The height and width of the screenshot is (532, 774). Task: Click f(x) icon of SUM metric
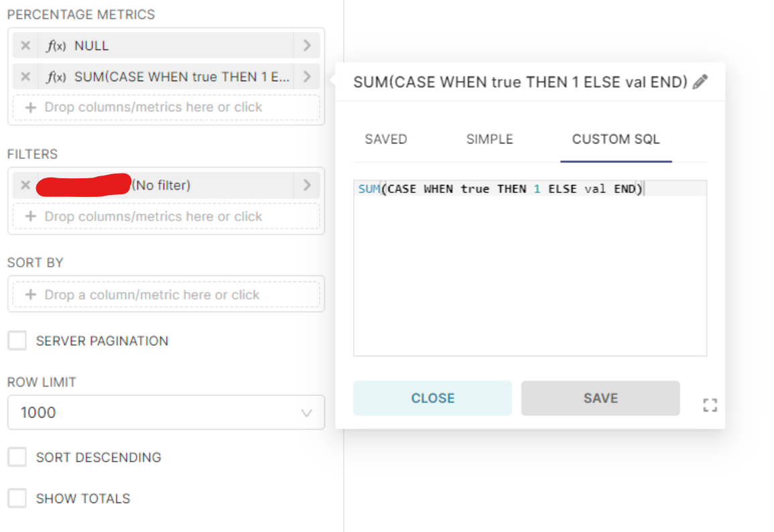tap(56, 77)
